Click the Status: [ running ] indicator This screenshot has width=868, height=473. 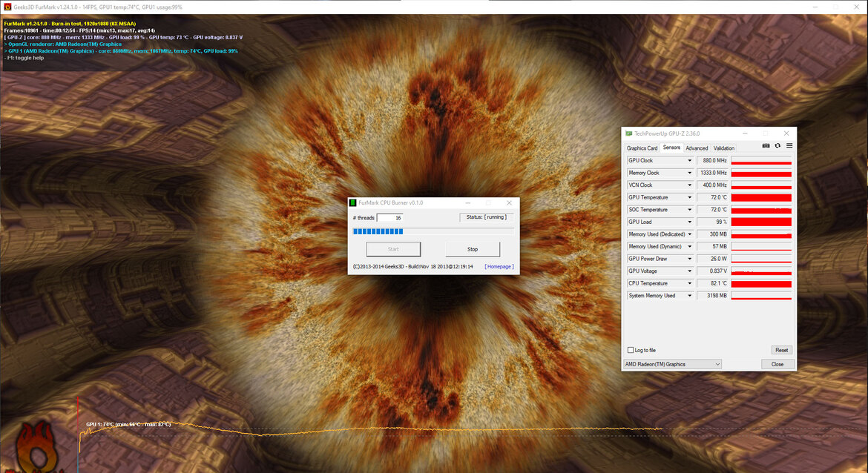[x=486, y=217]
